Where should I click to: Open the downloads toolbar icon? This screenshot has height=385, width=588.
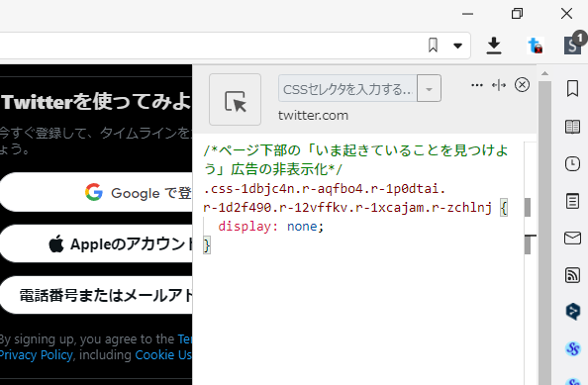click(494, 46)
